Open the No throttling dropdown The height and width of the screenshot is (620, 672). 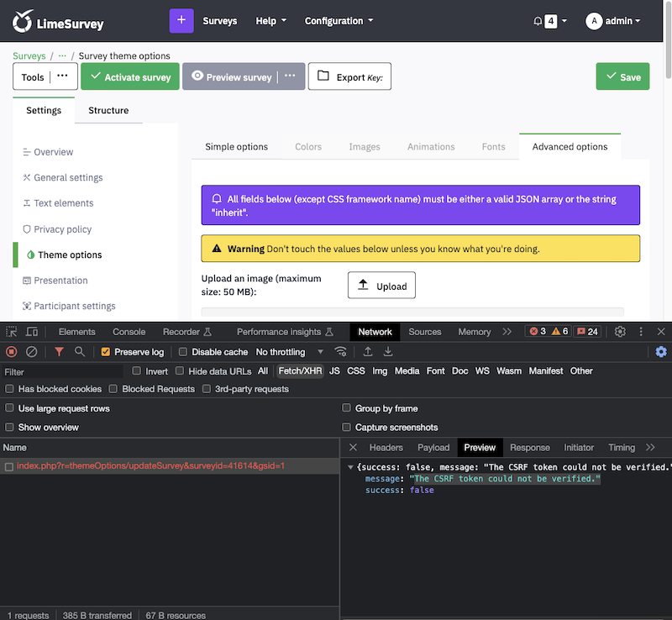(286, 352)
